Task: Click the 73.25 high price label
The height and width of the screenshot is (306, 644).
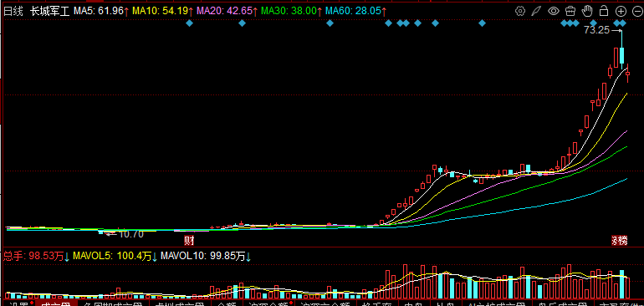Action: pos(597,30)
